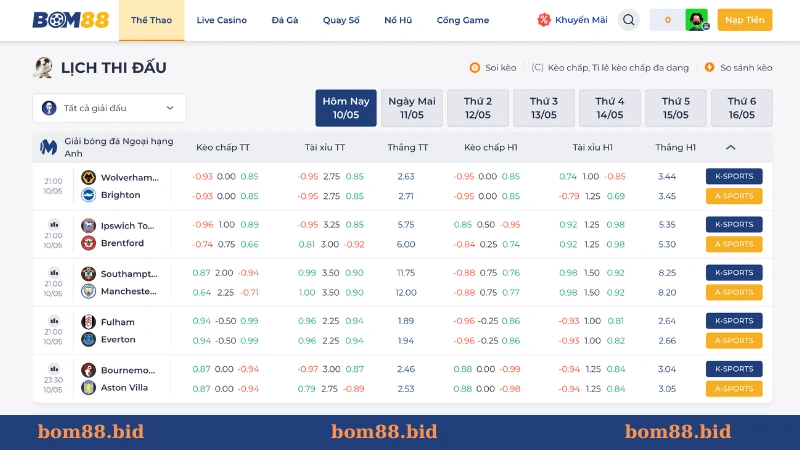Click the Premier League logo icon
The width and height of the screenshot is (800, 450).
click(48, 147)
